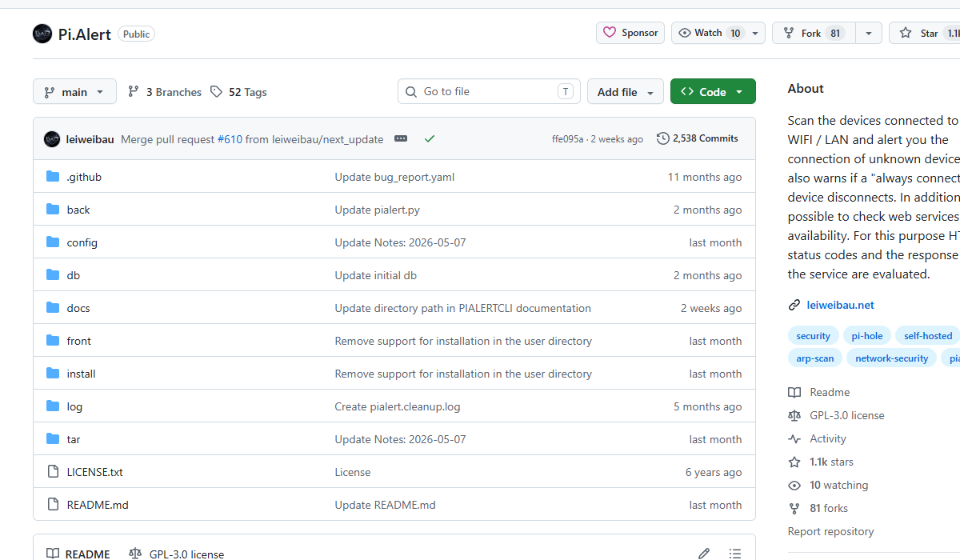Screen dimensions: 960x560
Task: Open the config directory link
Action: [x=82, y=242]
